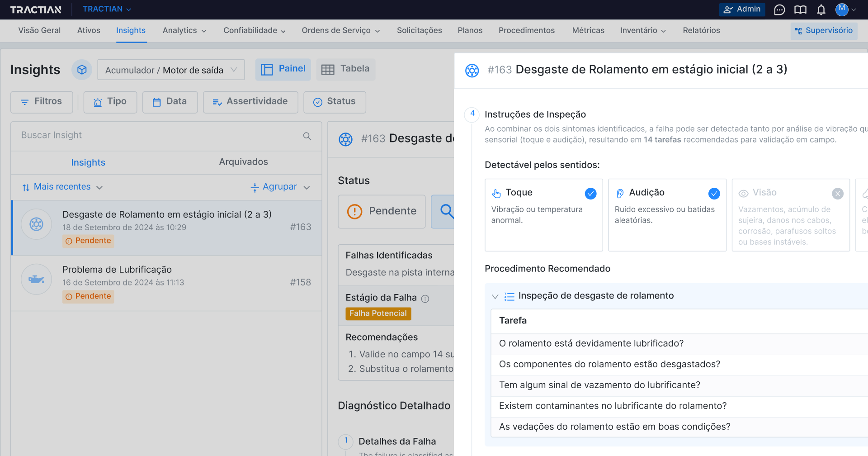Click the info icon next to Estágio da Falha
Image resolution: width=868 pixels, height=456 pixels.
(425, 299)
